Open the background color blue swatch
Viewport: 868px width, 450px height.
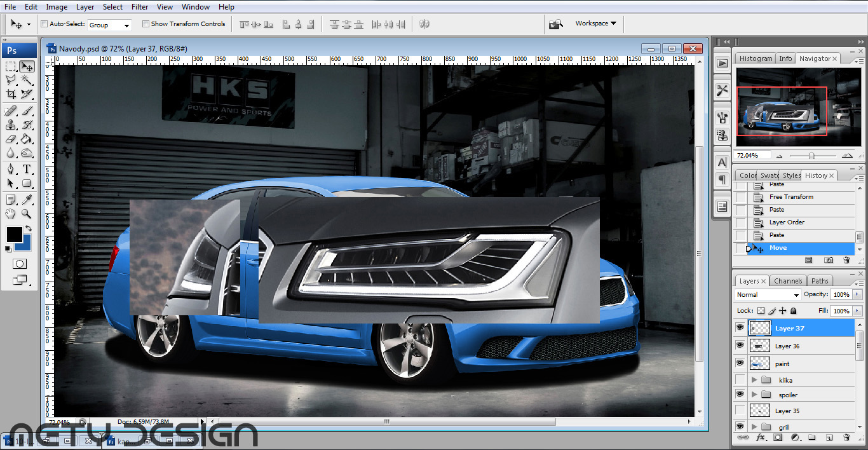tap(25, 247)
